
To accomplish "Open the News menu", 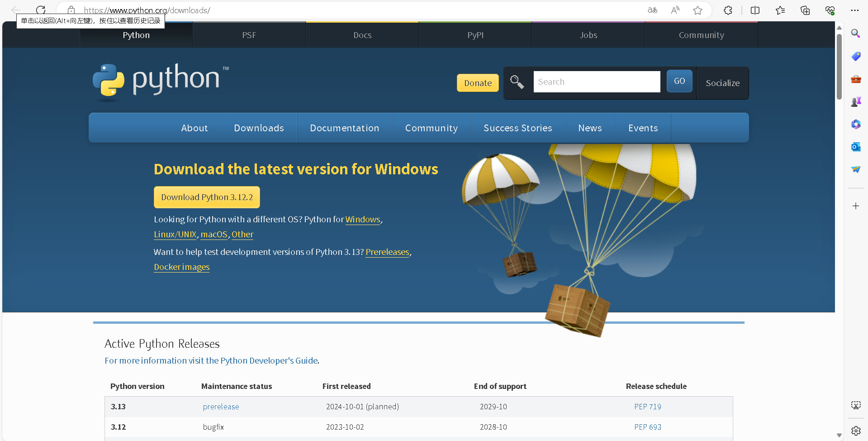I will [x=590, y=128].
